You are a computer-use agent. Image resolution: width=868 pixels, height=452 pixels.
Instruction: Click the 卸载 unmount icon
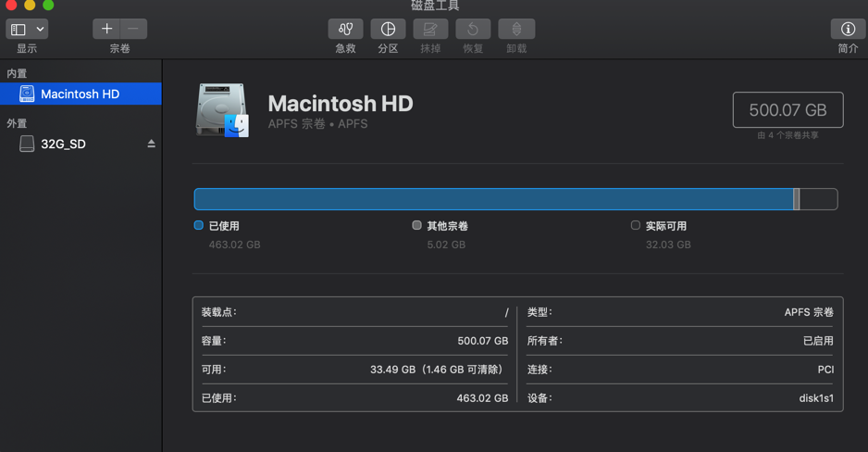[x=516, y=29]
